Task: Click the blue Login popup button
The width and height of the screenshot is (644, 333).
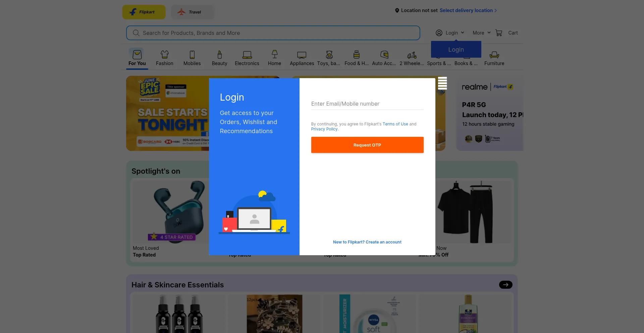Action: click(x=456, y=49)
